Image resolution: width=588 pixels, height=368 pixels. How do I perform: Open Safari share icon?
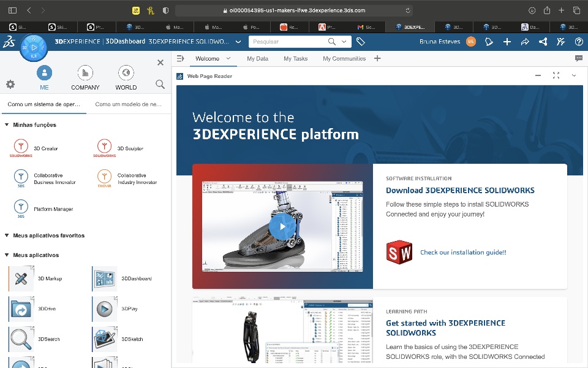(x=547, y=10)
